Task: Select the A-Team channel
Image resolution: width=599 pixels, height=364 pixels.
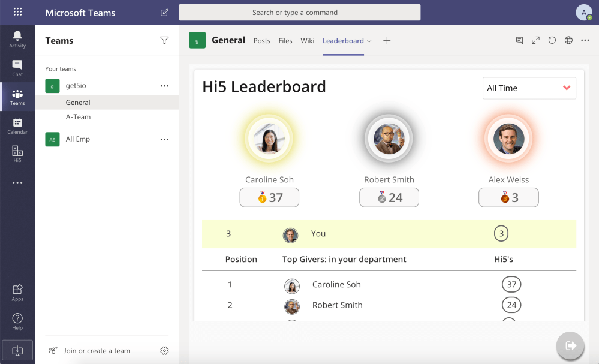Action: tap(107, 117)
